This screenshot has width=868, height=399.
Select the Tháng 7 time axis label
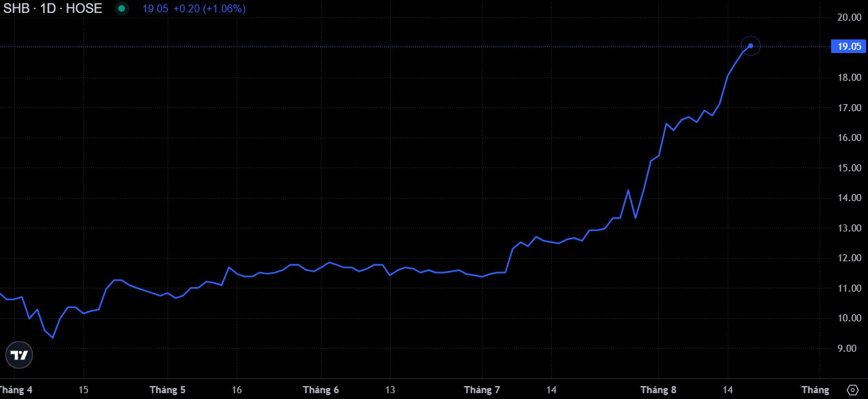(x=482, y=390)
